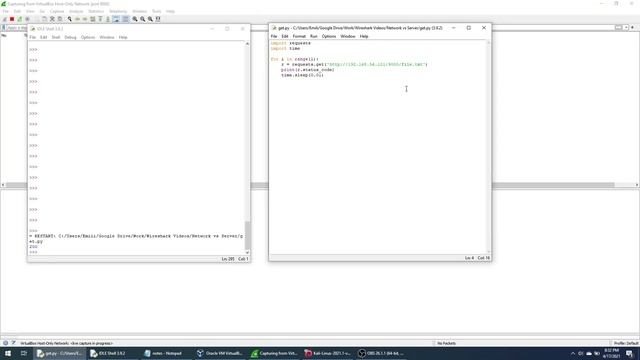Open the Shell menu in IDLE Shell window
The width and height of the screenshot is (640, 360).
pos(56,37)
